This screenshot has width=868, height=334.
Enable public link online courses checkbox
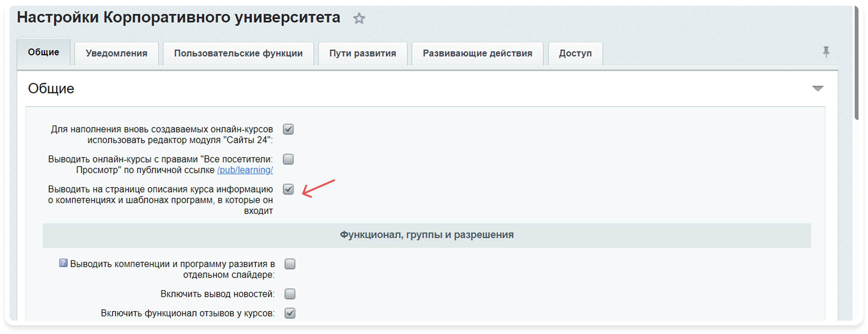288,159
